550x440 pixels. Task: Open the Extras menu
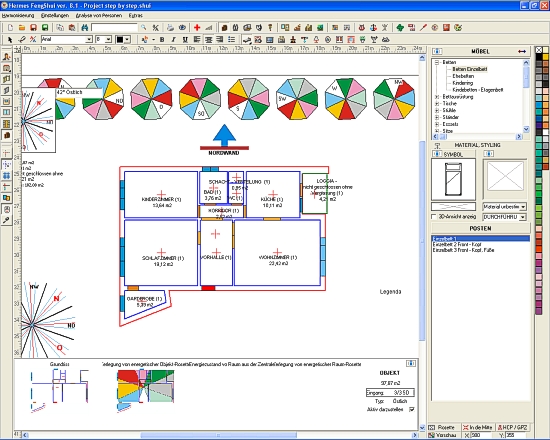pyautogui.click(x=136, y=15)
